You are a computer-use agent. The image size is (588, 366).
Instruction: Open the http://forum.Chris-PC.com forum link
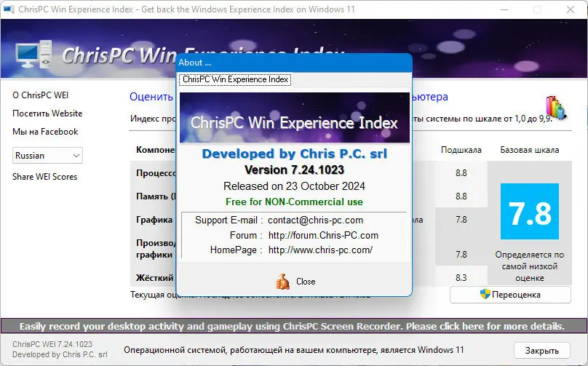tap(323, 235)
